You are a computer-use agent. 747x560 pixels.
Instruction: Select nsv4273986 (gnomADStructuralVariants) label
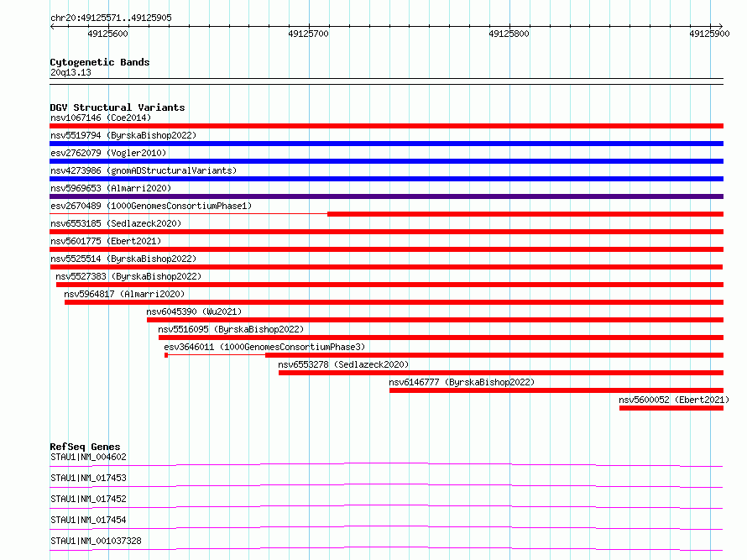click(x=144, y=170)
